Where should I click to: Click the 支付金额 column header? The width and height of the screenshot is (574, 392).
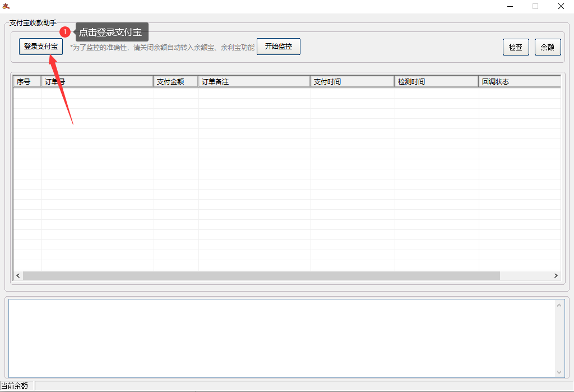pyautogui.click(x=175, y=81)
